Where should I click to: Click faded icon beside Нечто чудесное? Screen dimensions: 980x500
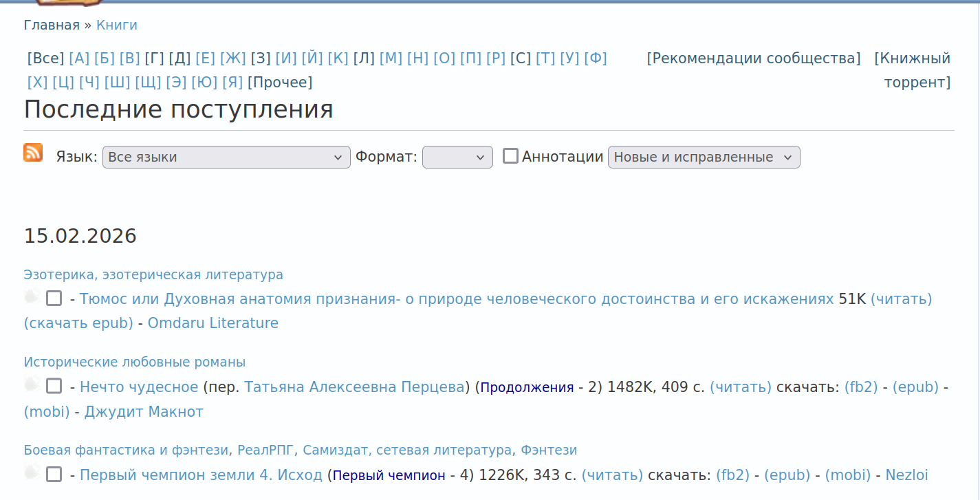pyautogui.click(x=31, y=385)
